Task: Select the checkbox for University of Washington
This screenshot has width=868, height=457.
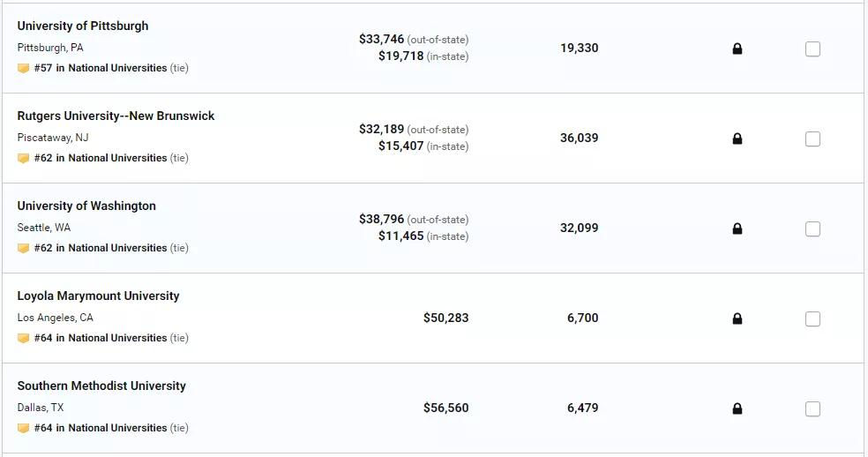Action: [812, 228]
